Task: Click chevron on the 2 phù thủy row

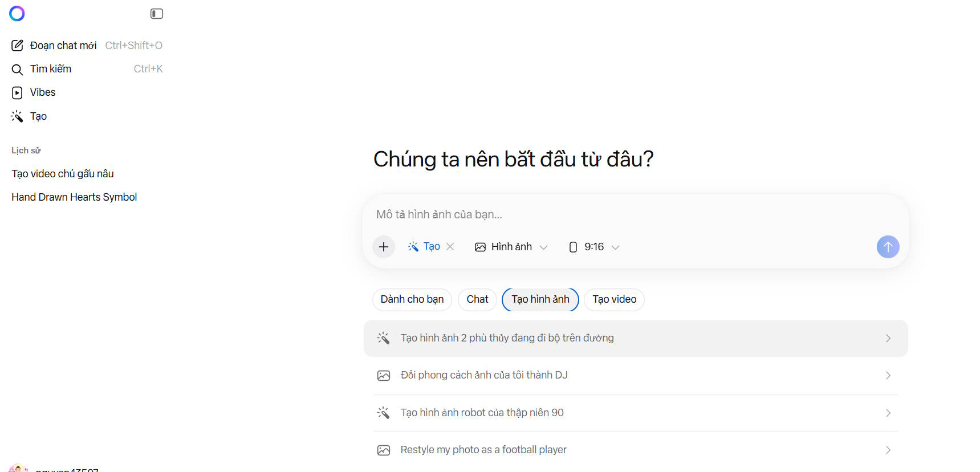Action: pyautogui.click(x=888, y=339)
